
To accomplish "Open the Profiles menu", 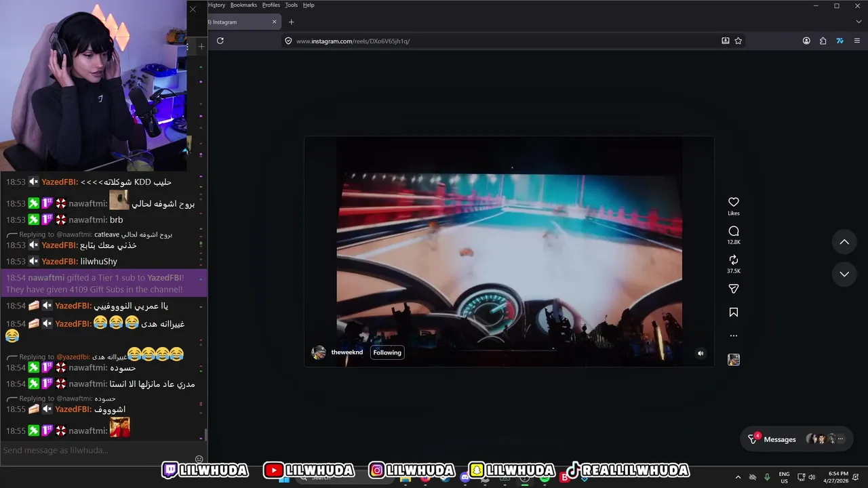I will [271, 5].
